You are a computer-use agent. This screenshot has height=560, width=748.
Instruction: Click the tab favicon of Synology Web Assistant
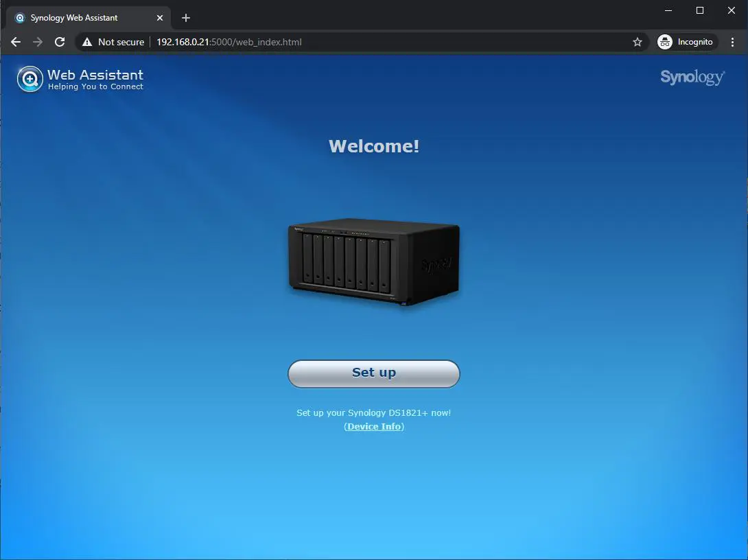[x=20, y=18]
